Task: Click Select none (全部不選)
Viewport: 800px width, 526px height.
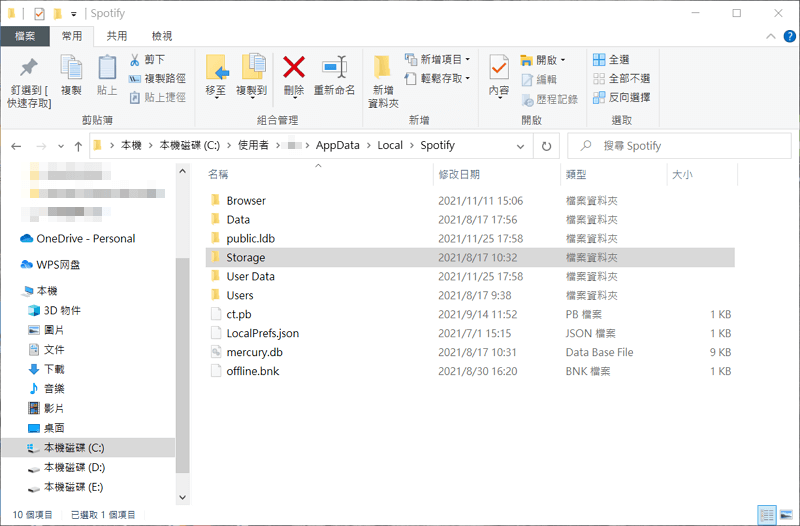Action: tap(621, 79)
